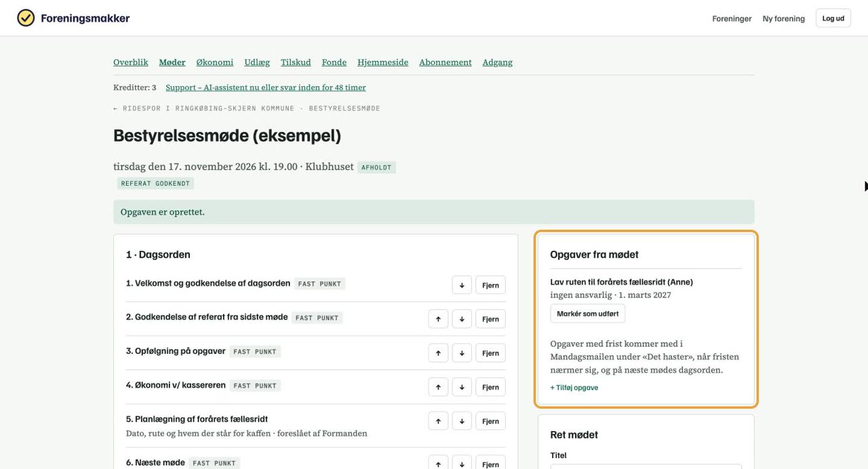Select the Tilskud tab
Screen dimensions: 868x469
(x=296, y=62)
